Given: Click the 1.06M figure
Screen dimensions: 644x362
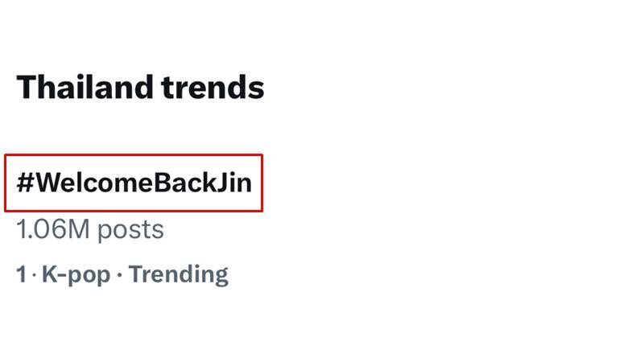Looking at the screenshot, I should tap(51, 229).
